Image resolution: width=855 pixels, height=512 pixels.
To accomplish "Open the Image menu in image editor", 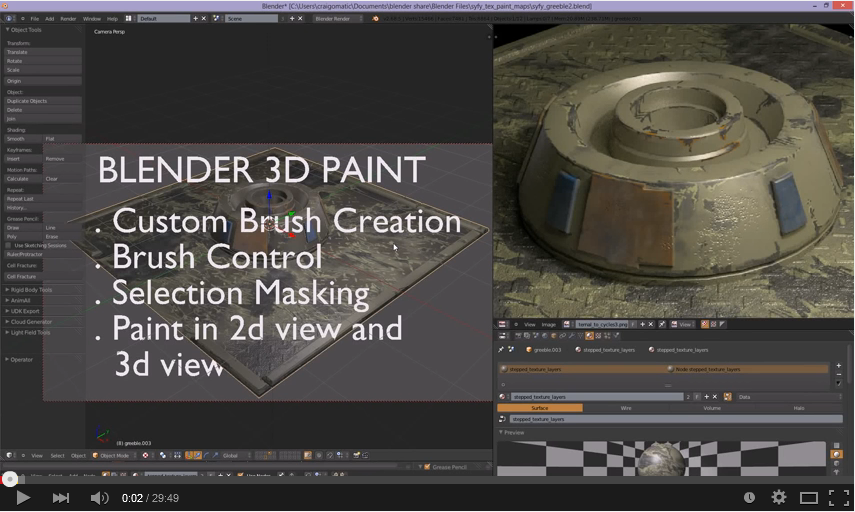I will point(549,324).
